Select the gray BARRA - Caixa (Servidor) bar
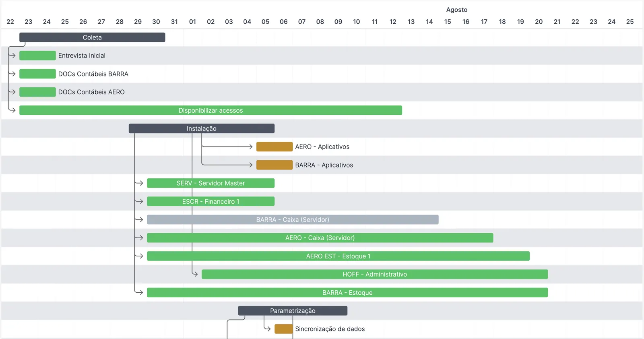The height and width of the screenshot is (339, 644). pyautogui.click(x=293, y=219)
